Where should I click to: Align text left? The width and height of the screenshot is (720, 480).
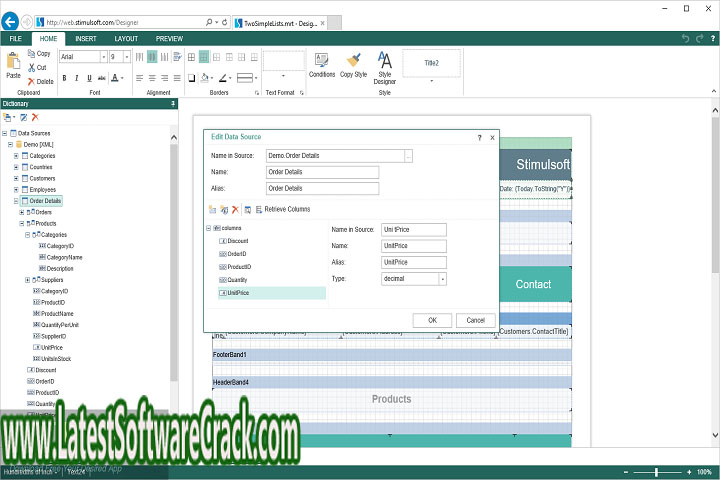(x=140, y=78)
